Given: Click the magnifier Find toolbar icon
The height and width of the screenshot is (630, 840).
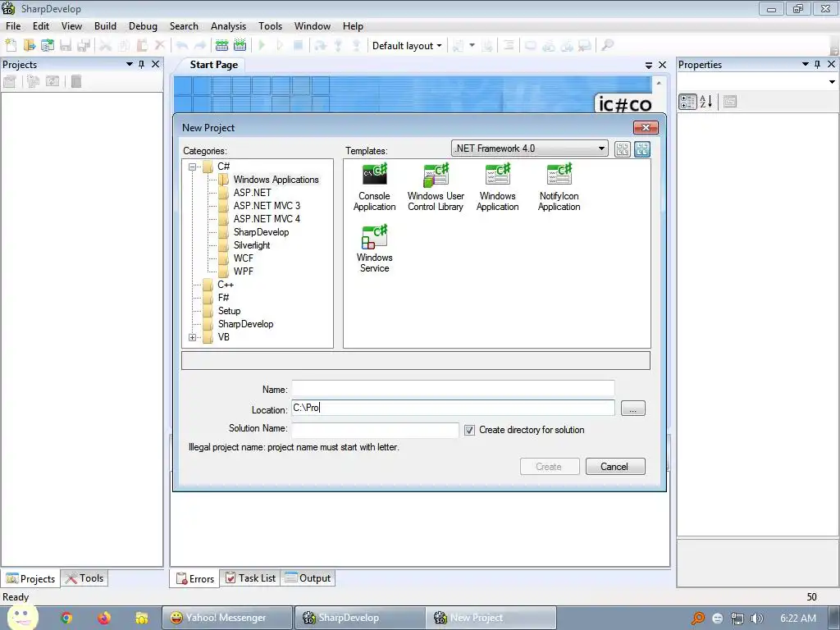Looking at the screenshot, I should pos(607,46).
